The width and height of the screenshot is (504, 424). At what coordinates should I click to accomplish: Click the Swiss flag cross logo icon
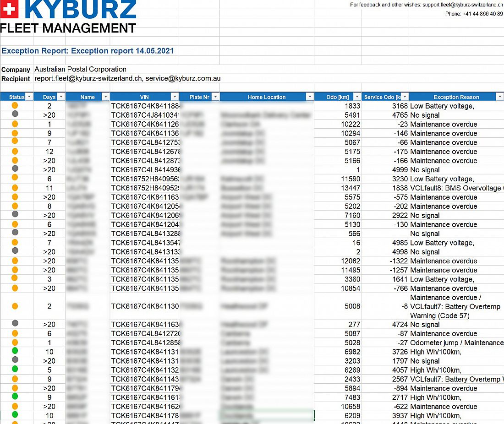click(9, 10)
